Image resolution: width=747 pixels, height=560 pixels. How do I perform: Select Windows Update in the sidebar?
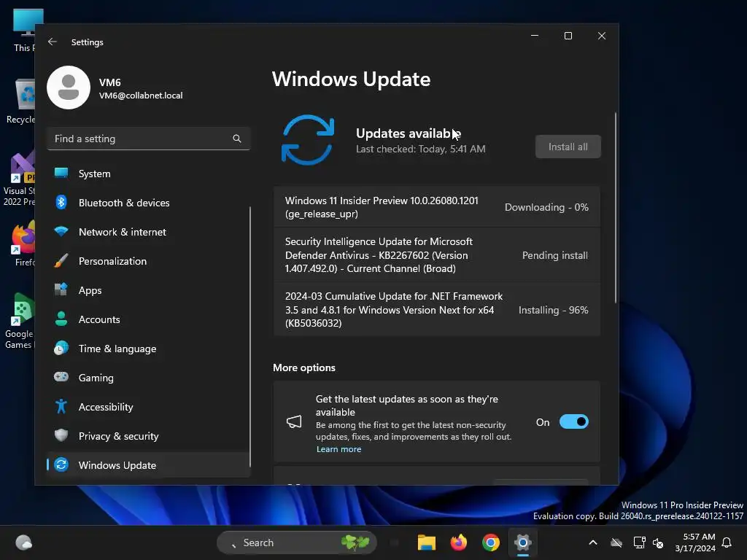pos(149,465)
